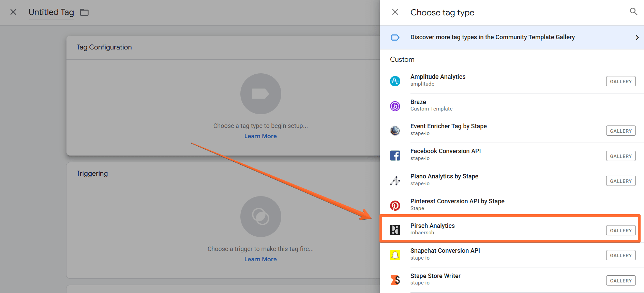The width and height of the screenshot is (644, 293).
Task: Click GALLERY badge for Facebook Conversion API
Action: tap(620, 156)
